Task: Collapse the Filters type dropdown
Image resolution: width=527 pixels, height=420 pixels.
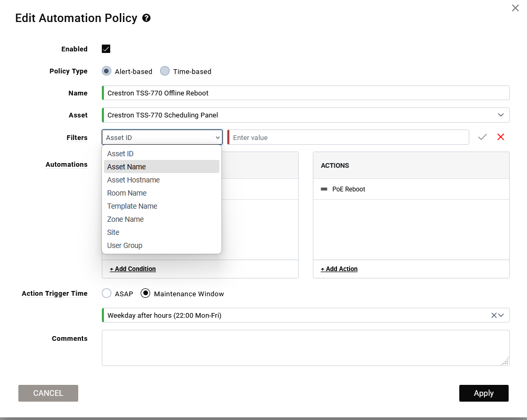Action: (x=162, y=137)
